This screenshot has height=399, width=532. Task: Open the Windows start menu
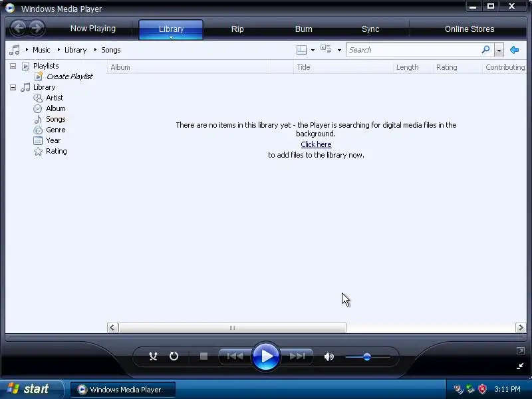click(31, 389)
